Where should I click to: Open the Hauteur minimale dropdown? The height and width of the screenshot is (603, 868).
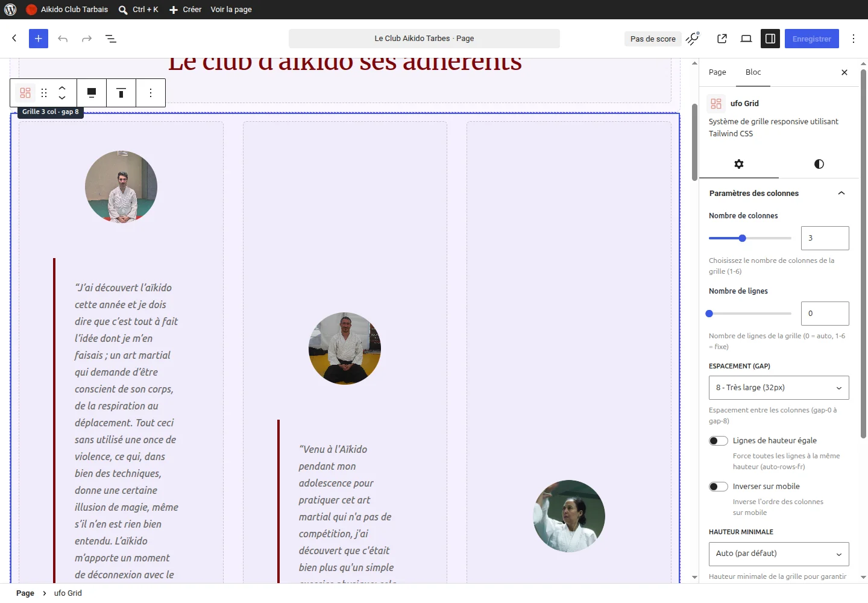click(779, 554)
